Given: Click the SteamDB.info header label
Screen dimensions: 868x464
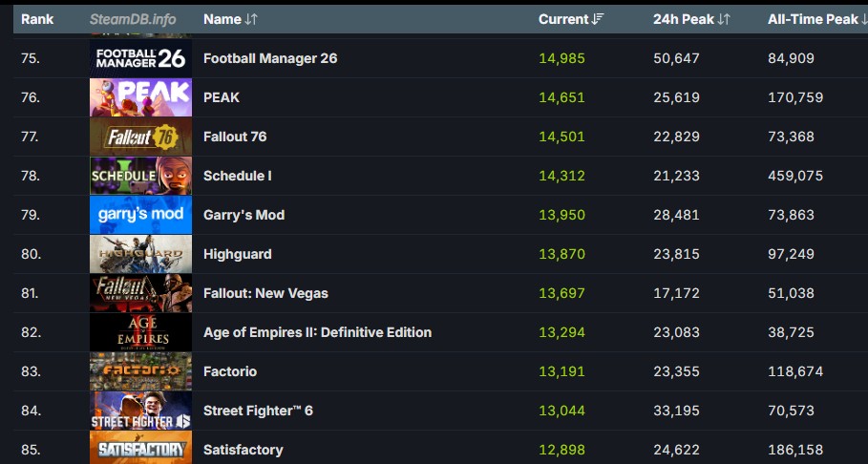Looking at the screenshot, I should click(x=132, y=19).
